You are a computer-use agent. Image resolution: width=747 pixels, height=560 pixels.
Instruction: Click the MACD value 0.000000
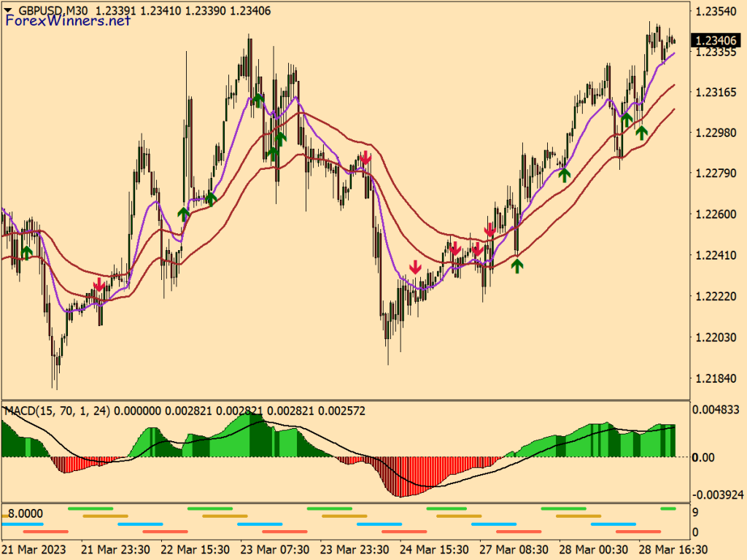[x=138, y=411]
